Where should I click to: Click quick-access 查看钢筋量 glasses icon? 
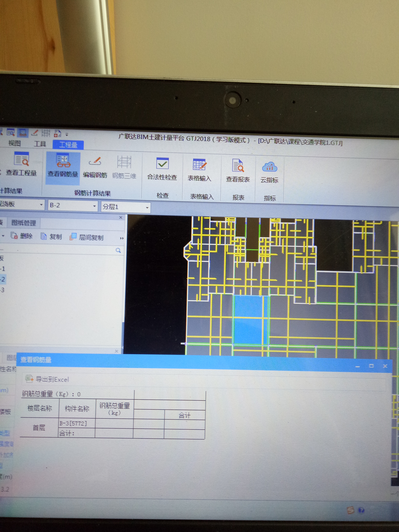pyautogui.click(x=23, y=133)
